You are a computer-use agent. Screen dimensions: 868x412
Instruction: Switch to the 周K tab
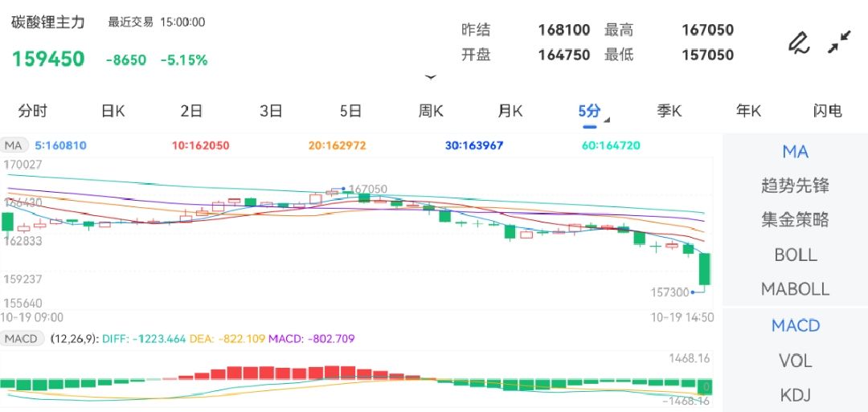click(431, 111)
